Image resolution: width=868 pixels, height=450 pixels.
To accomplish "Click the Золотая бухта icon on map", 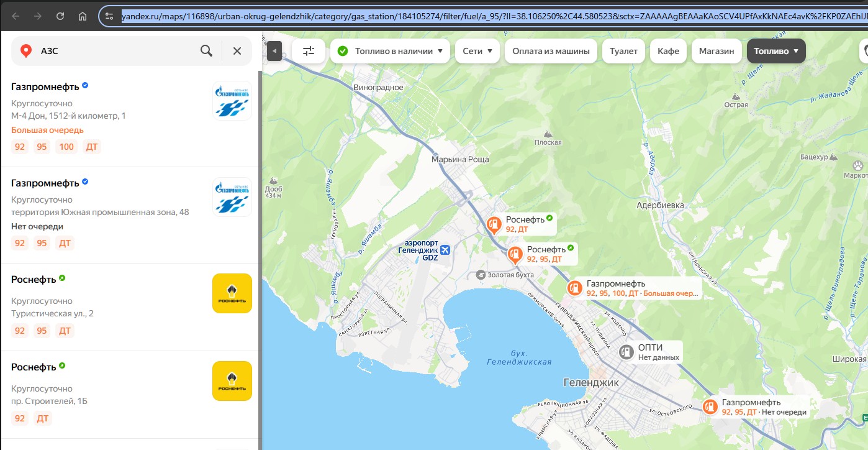I will (480, 275).
